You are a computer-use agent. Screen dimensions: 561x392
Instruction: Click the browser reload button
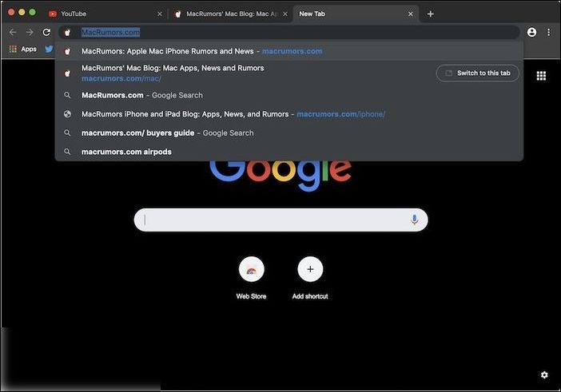pyautogui.click(x=46, y=32)
